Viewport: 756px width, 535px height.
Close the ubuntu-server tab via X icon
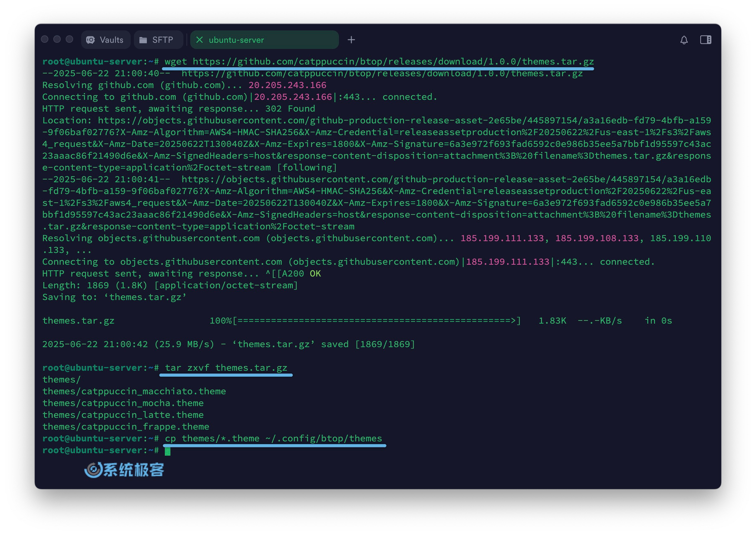pyautogui.click(x=199, y=40)
